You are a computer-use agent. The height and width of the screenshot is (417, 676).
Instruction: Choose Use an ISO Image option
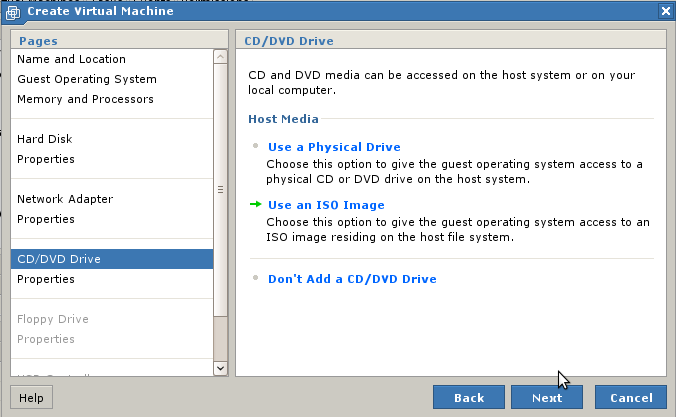[x=325, y=205]
